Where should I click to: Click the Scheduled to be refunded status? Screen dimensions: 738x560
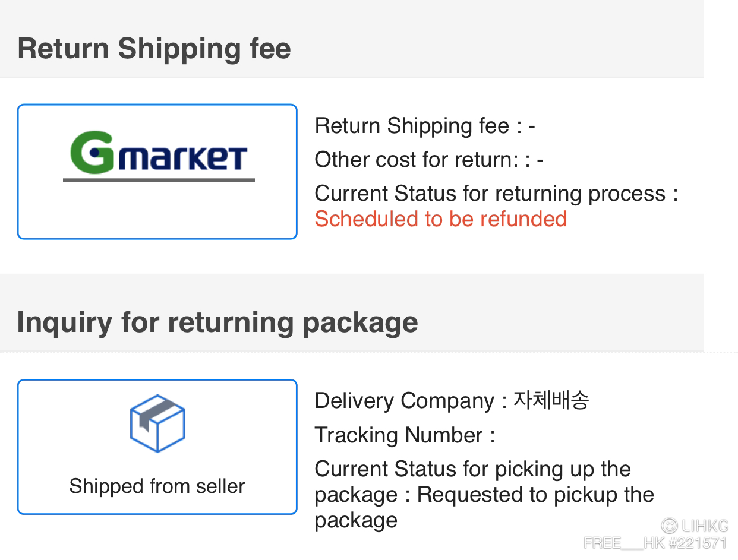point(440,219)
